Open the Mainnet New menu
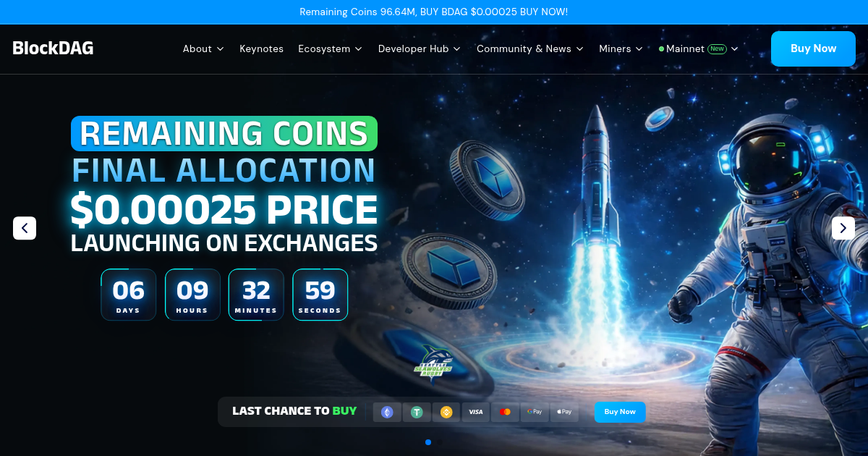The width and height of the screenshot is (868, 456). 699,48
